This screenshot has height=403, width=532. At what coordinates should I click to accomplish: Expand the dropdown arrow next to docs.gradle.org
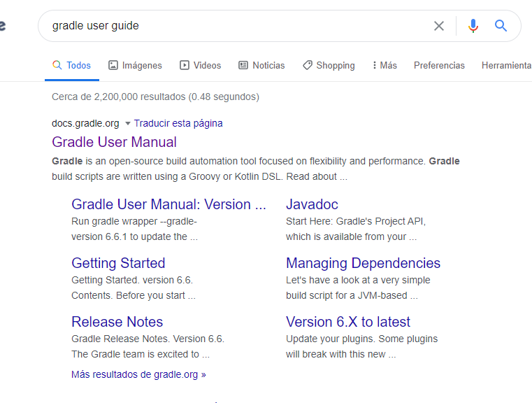(127, 123)
